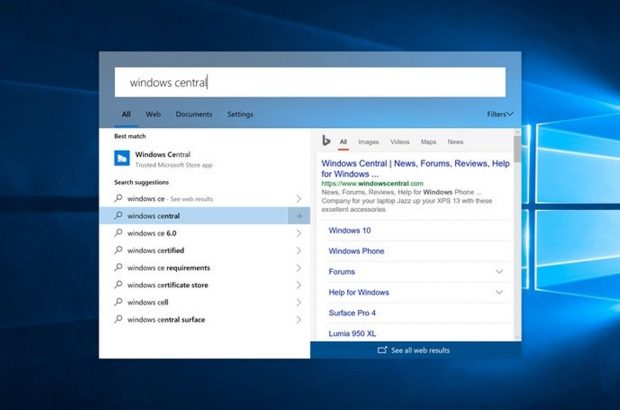Image resolution: width=620 pixels, height=410 pixels.
Task: Switch to the Web search tab
Action: (153, 114)
